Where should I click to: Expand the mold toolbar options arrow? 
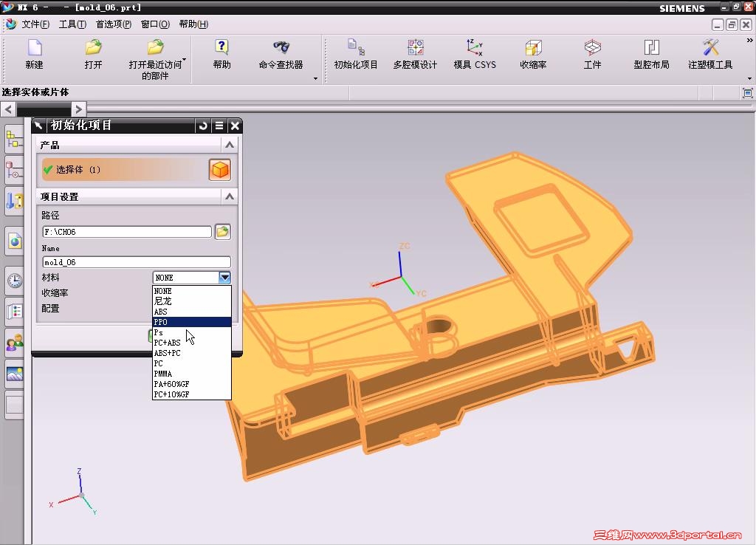pyautogui.click(x=750, y=78)
